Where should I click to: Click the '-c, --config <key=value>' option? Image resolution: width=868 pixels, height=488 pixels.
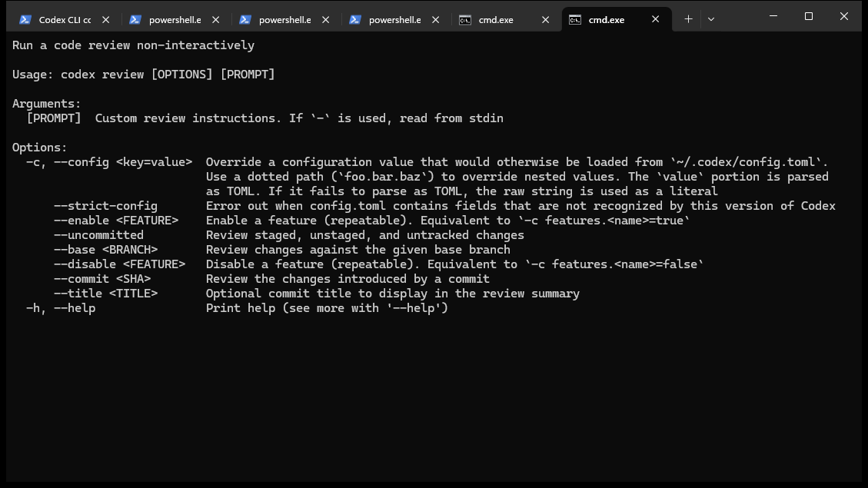tap(109, 162)
